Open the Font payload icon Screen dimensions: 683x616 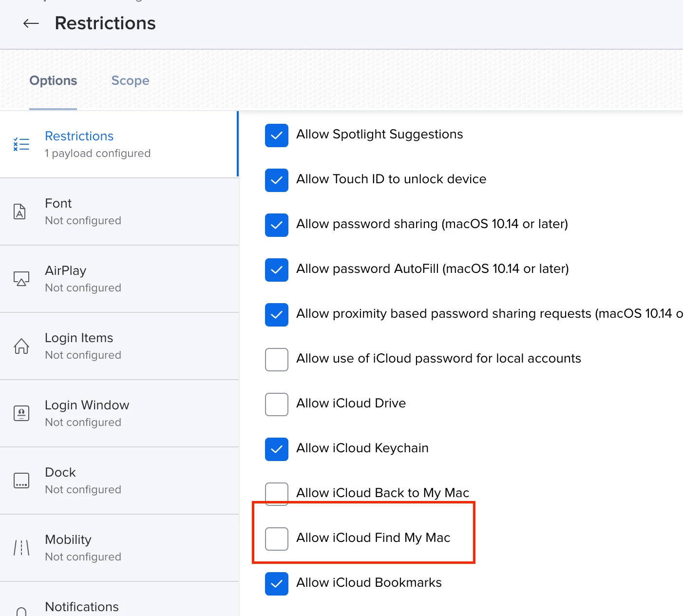coord(19,212)
